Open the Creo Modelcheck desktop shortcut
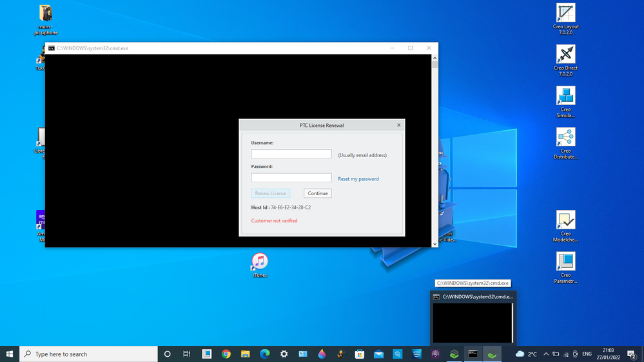Screen dimensions: 644x362 point(565,226)
